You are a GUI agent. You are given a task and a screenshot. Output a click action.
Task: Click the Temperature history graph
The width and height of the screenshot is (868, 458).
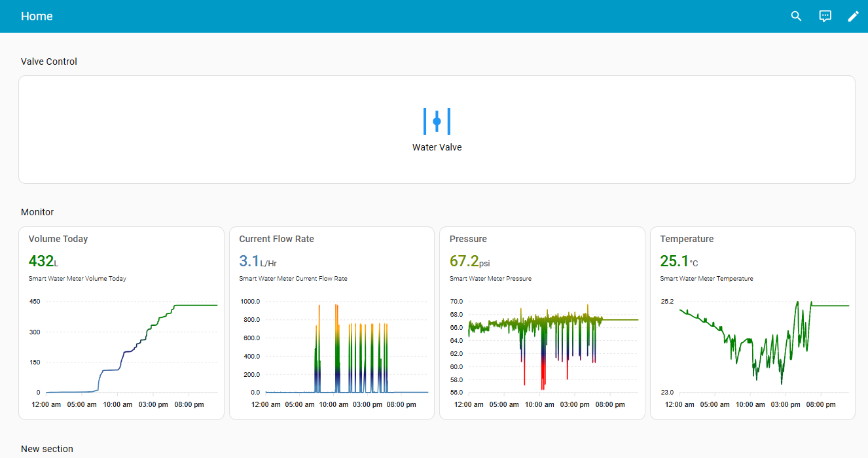(x=759, y=347)
